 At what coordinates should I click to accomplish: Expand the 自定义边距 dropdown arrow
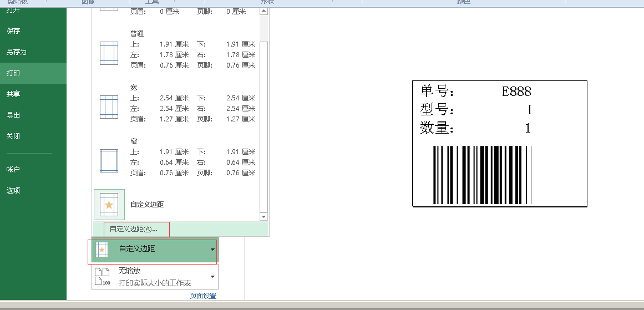click(x=212, y=250)
